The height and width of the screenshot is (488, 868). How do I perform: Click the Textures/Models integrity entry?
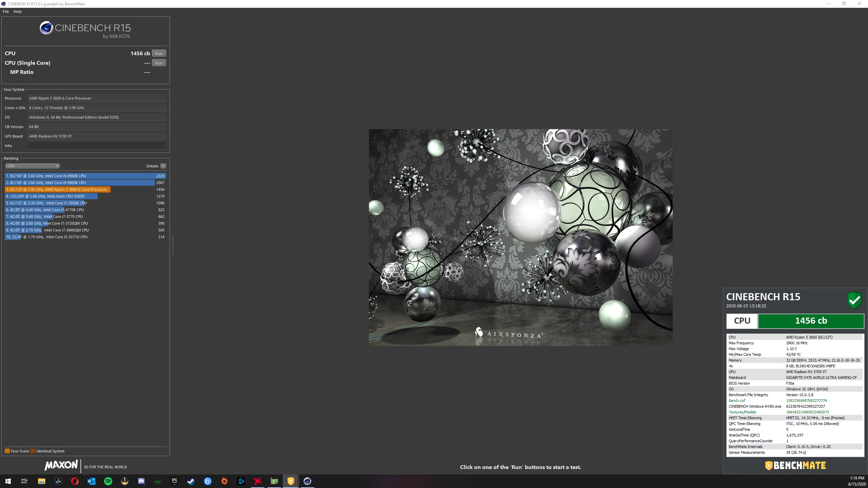[742, 412]
